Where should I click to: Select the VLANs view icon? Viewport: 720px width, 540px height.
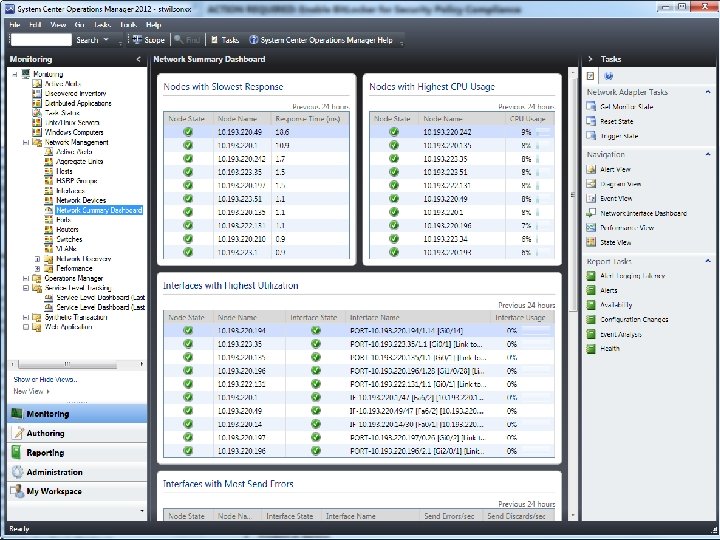49,249
